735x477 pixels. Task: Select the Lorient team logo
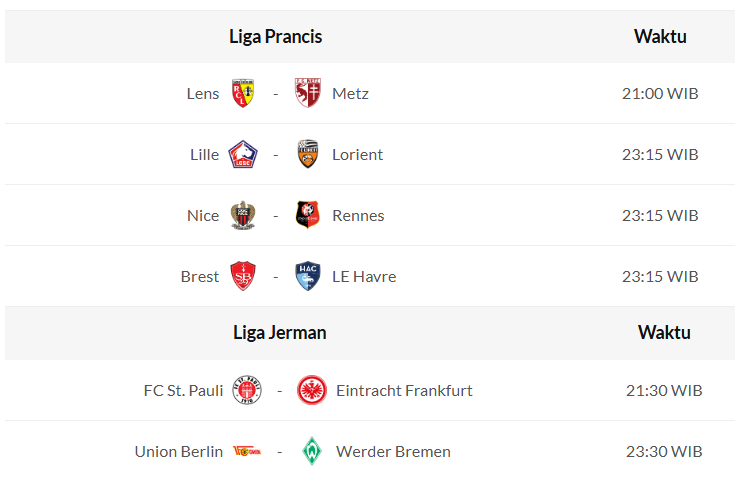point(308,154)
